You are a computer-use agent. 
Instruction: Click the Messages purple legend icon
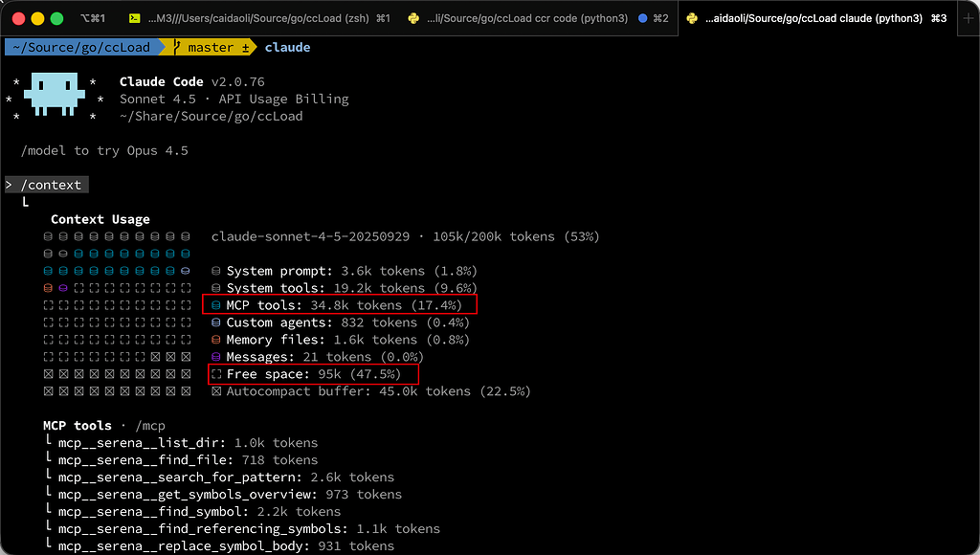coord(215,356)
